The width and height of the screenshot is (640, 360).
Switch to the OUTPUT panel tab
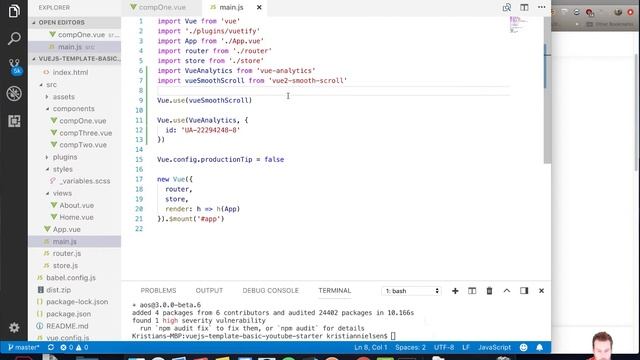[209, 291]
